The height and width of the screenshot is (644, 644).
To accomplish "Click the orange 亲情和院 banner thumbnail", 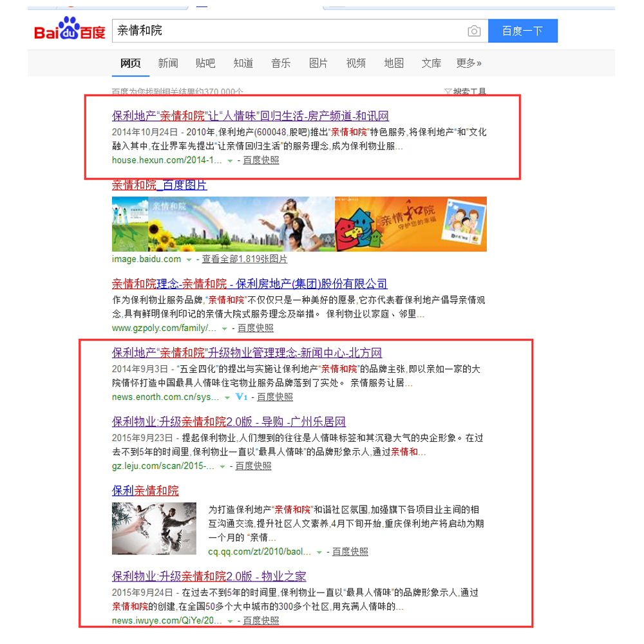I will (411, 224).
